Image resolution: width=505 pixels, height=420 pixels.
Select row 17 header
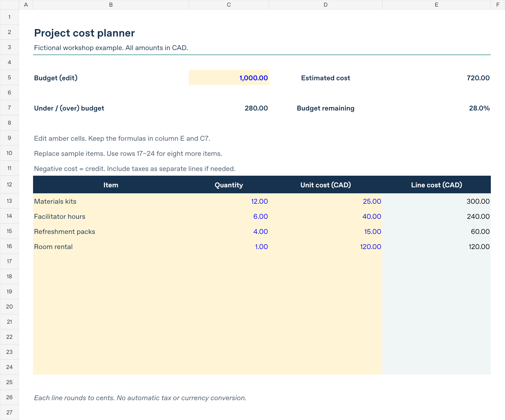point(9,261)
